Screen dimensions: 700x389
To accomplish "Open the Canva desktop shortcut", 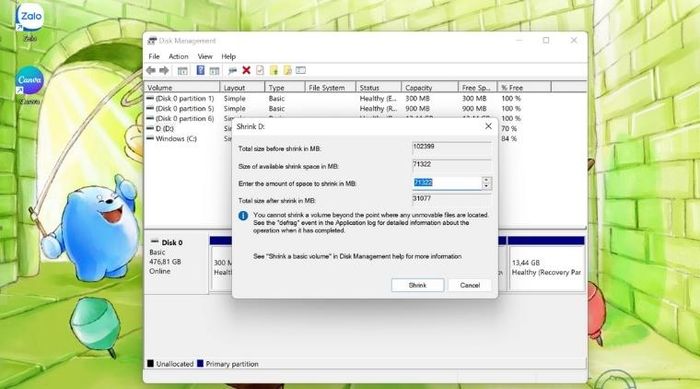I will 29,85.
